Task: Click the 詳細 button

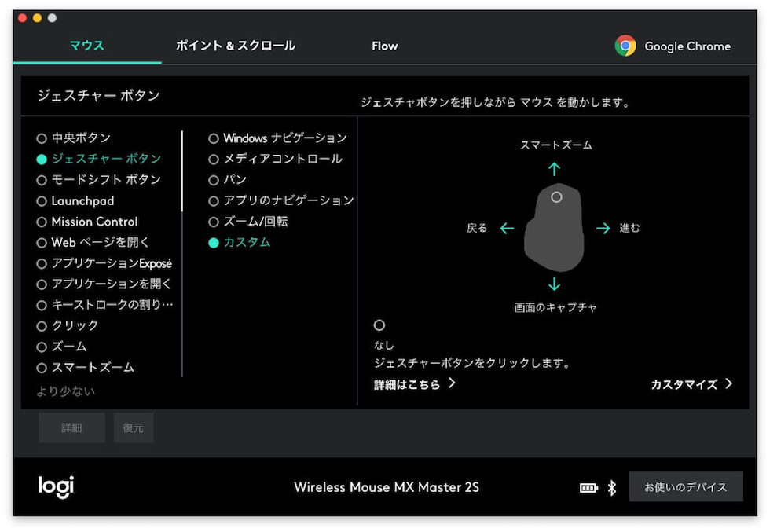Action: (x=71, y=427)
